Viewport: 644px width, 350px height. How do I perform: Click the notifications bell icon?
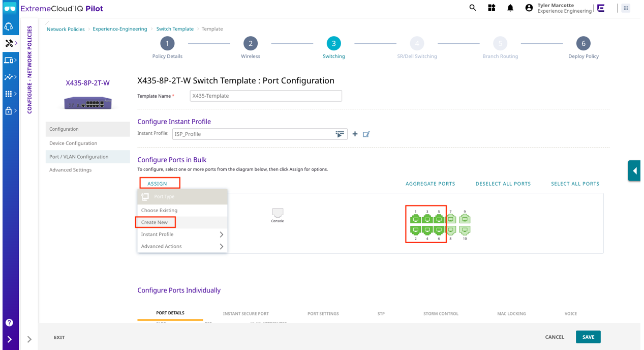510,8
